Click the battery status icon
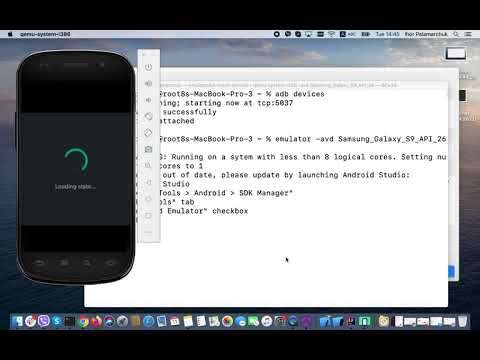This screenshot has height=360, width=480. (x=366, y=34)
